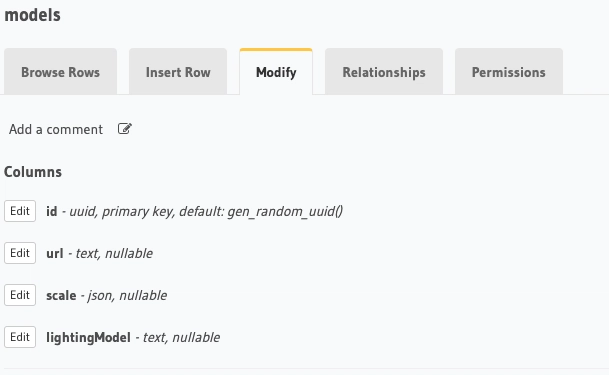Select the Modify tab
The width and height of the screenshot is (609, 375).
tap(276, 72)
